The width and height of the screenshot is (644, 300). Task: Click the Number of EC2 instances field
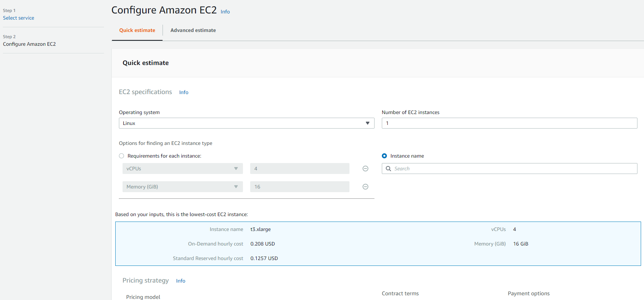tap(509, 123)
